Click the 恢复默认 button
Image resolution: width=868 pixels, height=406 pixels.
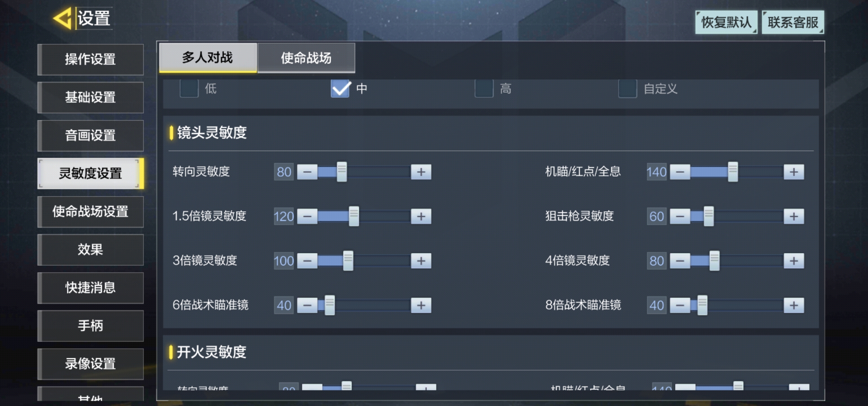coord(726,22)
